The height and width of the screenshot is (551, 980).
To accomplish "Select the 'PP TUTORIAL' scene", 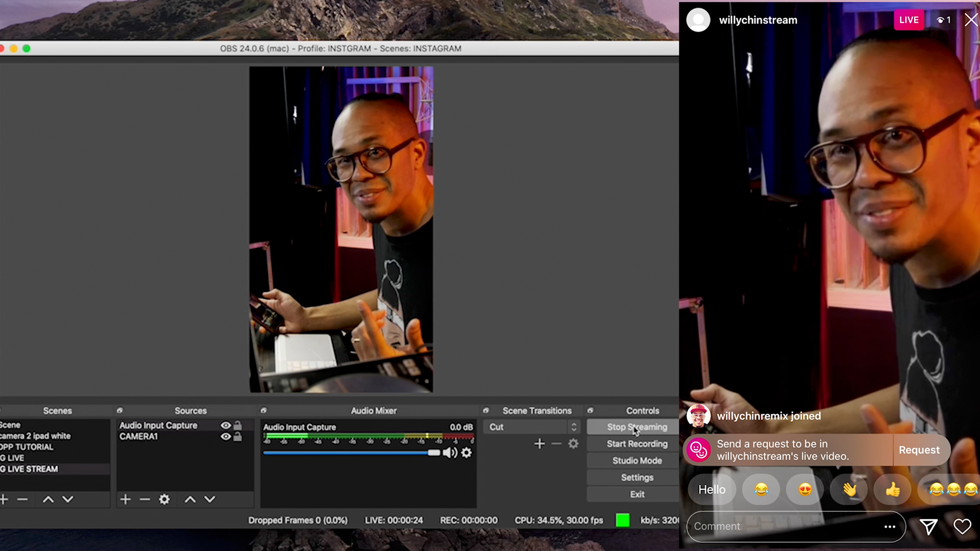I will tap(55, 447).
